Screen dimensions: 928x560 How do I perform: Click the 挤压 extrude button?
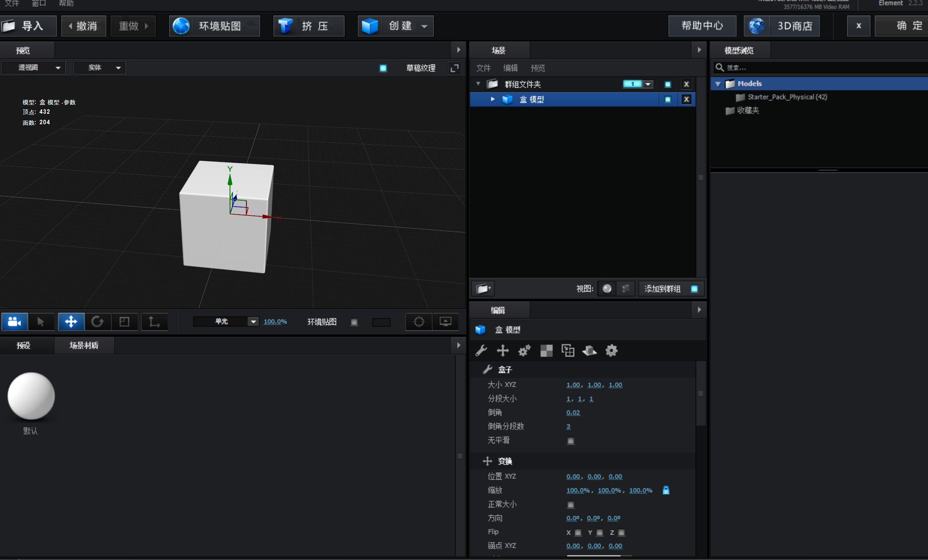[x=309, y=26]
